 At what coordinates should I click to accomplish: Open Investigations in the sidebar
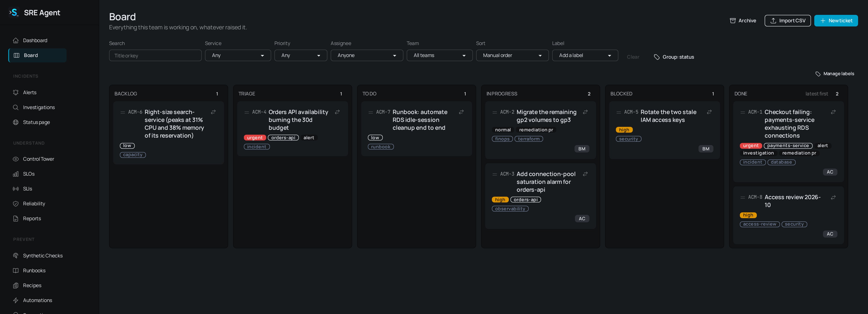point(37,107)
